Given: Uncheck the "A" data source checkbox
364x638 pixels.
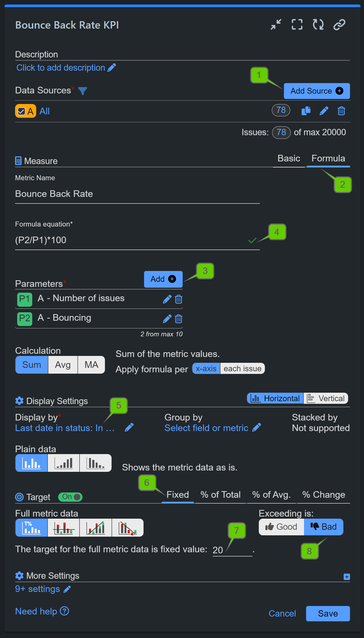Looking at the screenshot, I should [21, 111].
